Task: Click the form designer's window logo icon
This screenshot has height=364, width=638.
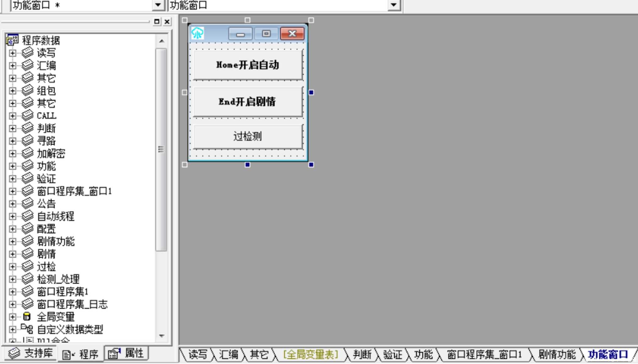Action: (x=197, y=33)
